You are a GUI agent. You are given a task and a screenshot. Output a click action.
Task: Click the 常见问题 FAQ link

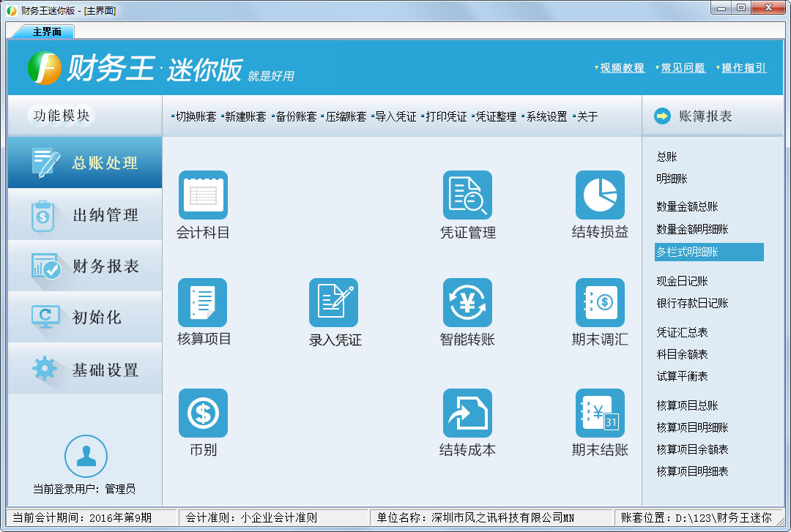coord(683,68)
